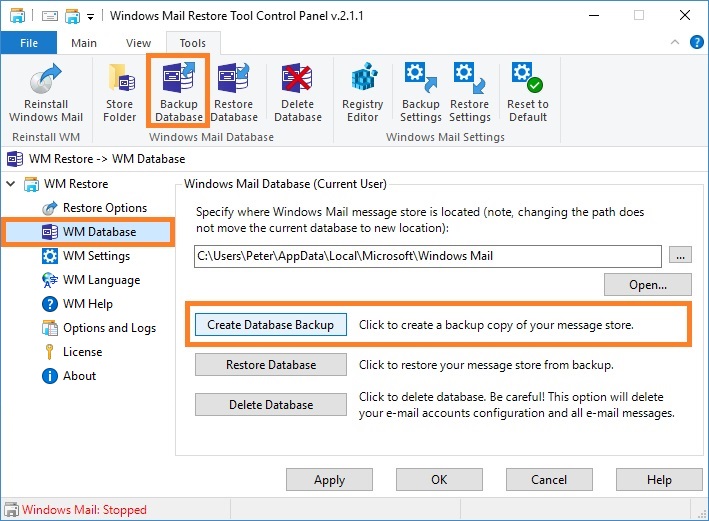This screenshot has width=709, height=521.
Task: Click the Apply button
Action: click(330, 480)
